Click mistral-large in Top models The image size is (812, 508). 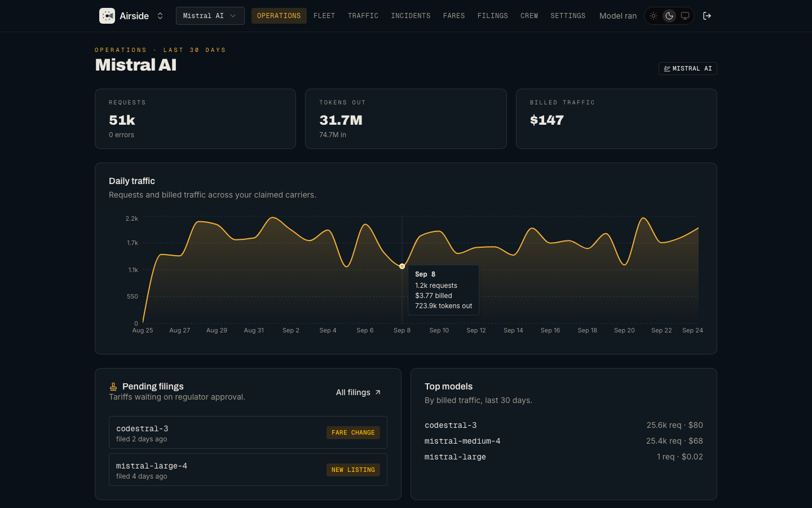click(455, 457)
